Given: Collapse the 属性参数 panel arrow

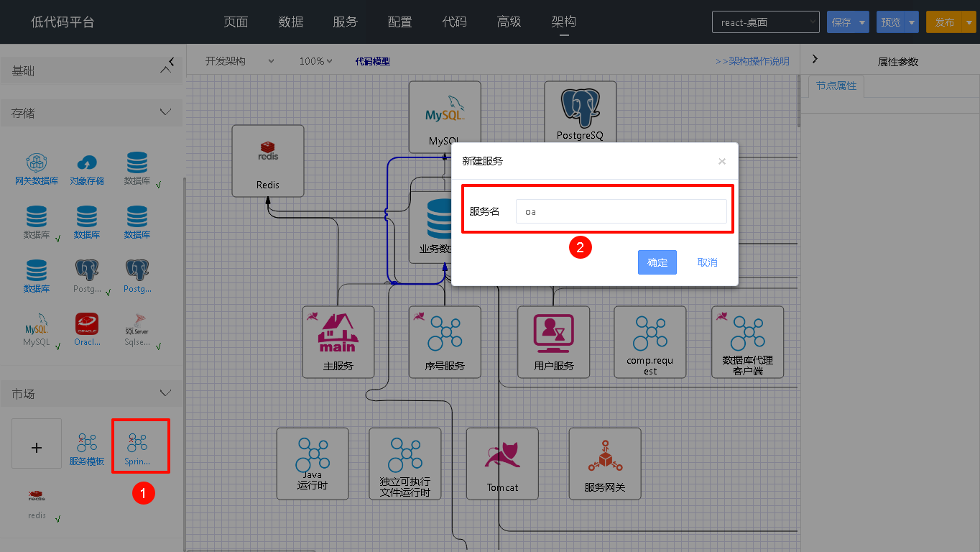Looking at the screenshot, I should pyautogui.click(x=815, y=59).
